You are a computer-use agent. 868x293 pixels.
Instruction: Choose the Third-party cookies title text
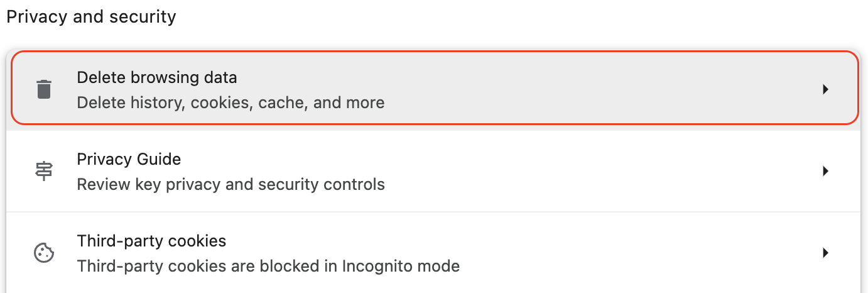pos(151,241)
